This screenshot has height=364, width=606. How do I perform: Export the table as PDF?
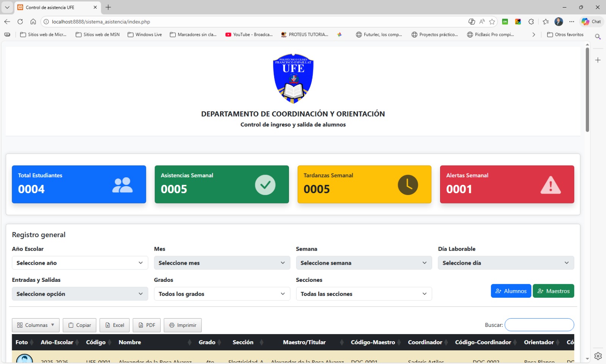point(147,325)
